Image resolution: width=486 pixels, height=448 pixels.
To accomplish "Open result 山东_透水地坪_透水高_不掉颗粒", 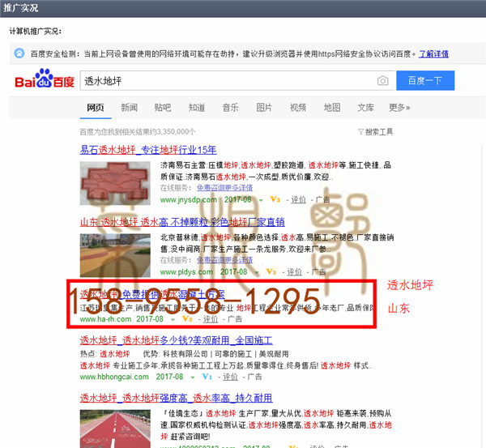I will point(182,222).
